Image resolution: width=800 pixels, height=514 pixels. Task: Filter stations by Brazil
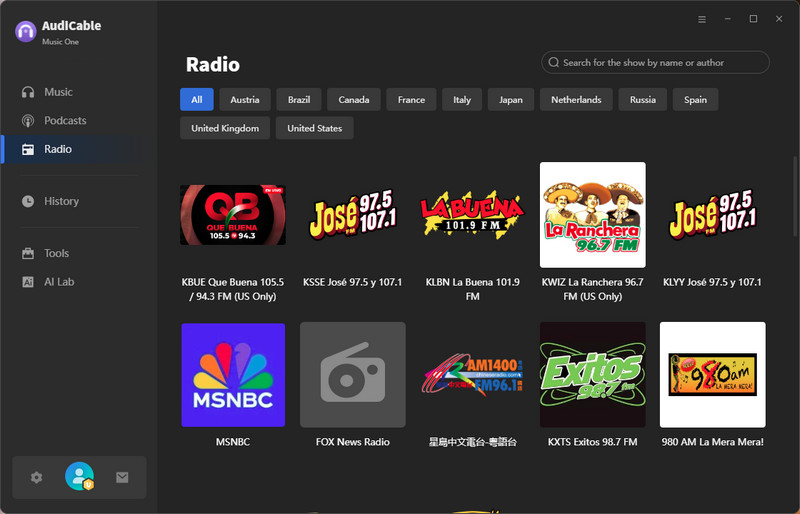pyautogui.click(x=299, y=100)
